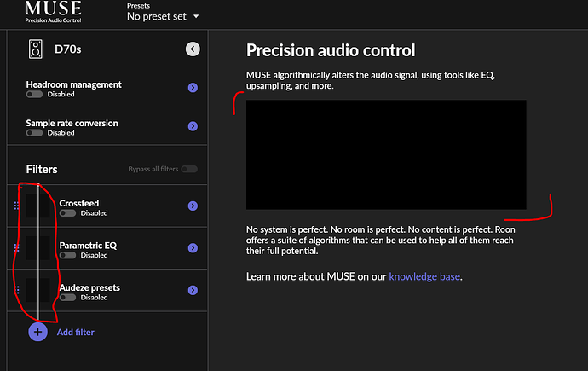Enable the Crossfeed filter toggle
588x371 pixels.
[67, 213]
